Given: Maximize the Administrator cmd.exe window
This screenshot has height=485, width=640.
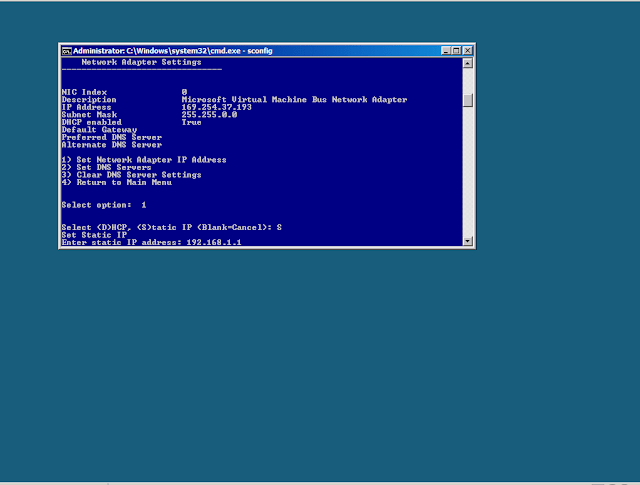Looking at the screenshot, I should (x=455, y=50).
